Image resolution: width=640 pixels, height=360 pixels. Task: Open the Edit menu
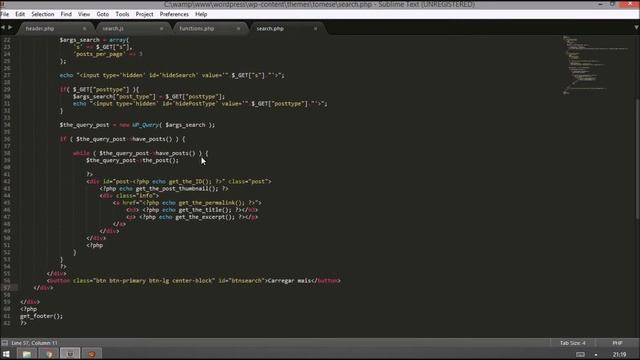[20, 14]
